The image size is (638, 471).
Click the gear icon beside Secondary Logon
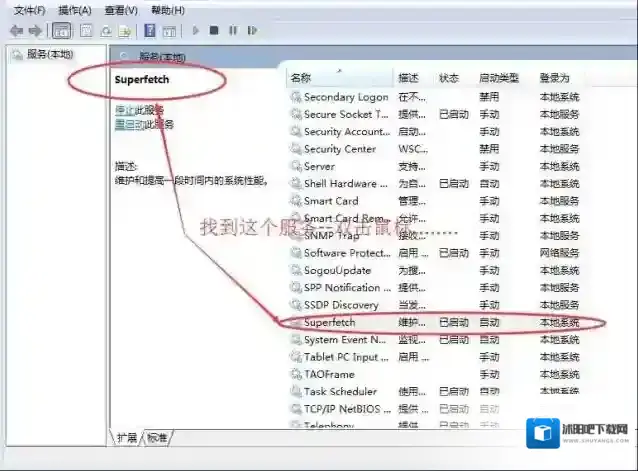295,97
